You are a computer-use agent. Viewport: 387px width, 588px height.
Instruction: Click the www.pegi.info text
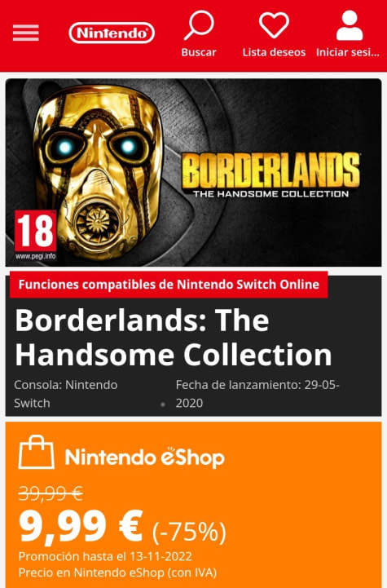pos(36,256)
